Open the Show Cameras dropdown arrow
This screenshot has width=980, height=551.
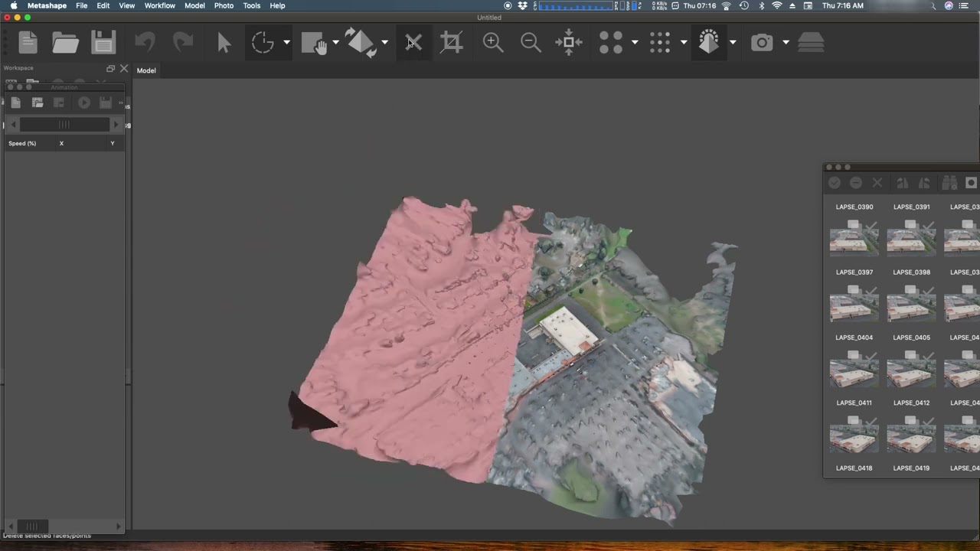(786, 43)
